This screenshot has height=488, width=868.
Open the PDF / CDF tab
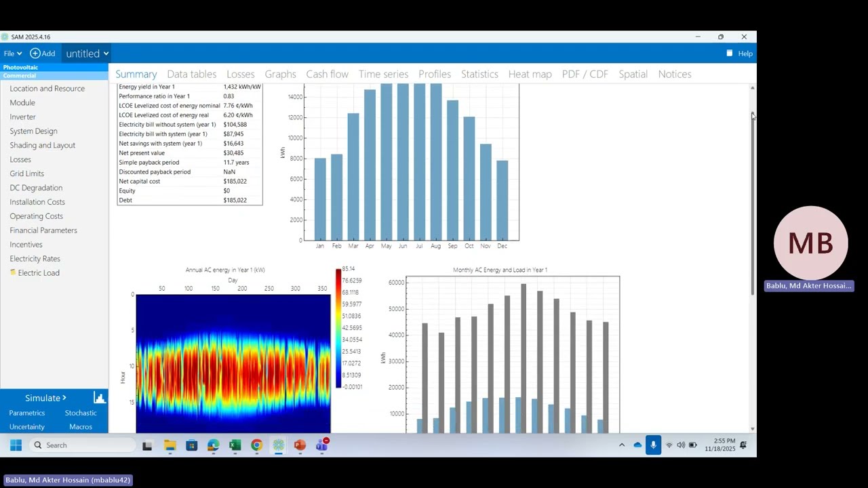tap(585, 74)
